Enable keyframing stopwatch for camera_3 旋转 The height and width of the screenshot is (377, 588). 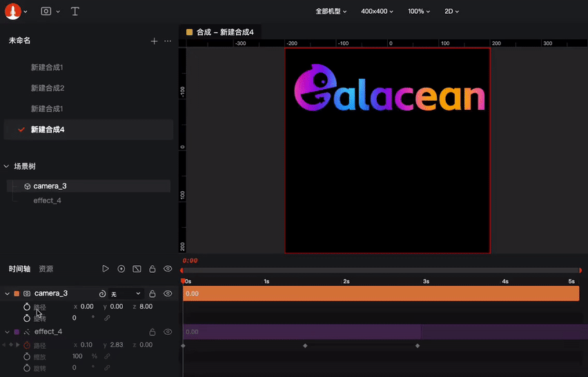coord(27,318)
